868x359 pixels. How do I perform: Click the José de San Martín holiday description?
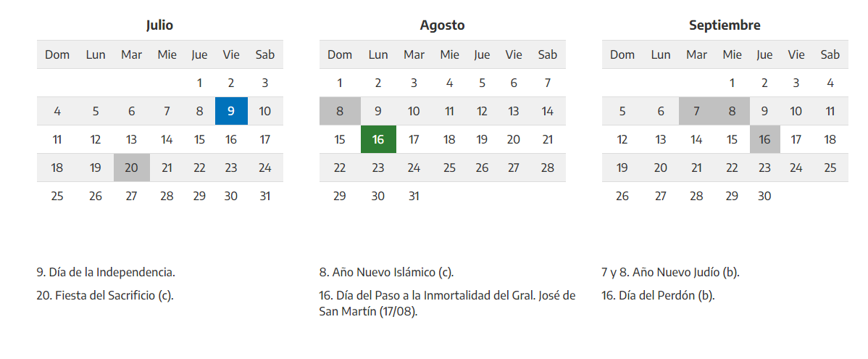coord(447,303)
